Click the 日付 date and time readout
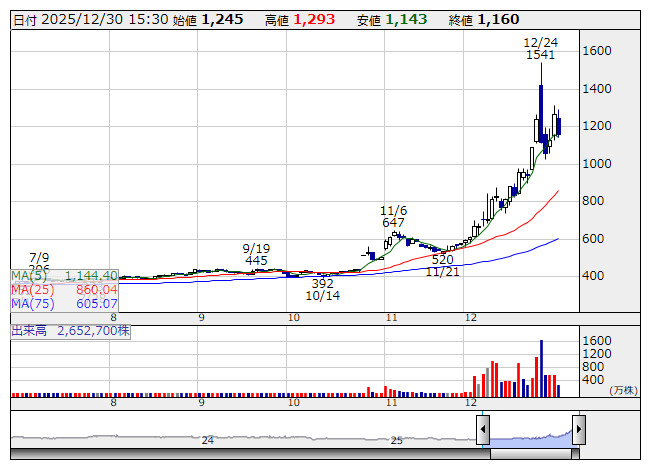 [x=89, y=20]
